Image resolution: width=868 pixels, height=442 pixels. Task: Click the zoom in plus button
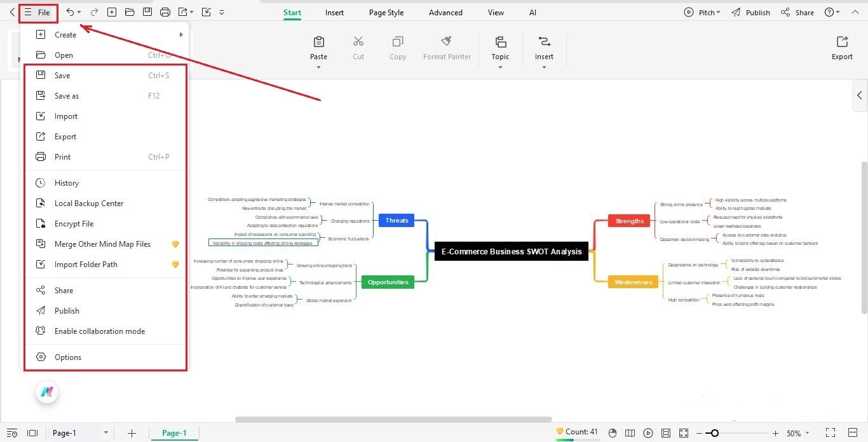tap(775, 433)
